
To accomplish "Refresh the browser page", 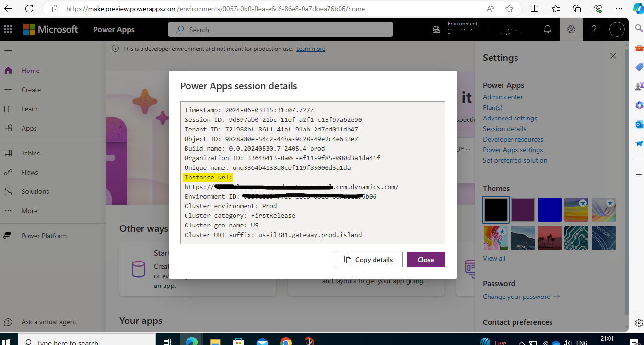I will click(29, 9).
